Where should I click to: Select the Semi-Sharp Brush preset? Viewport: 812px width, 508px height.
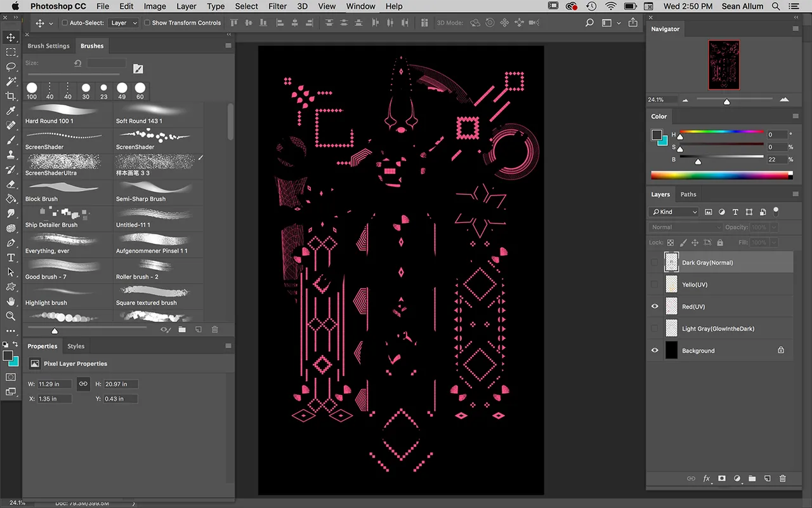pos(159,192)
